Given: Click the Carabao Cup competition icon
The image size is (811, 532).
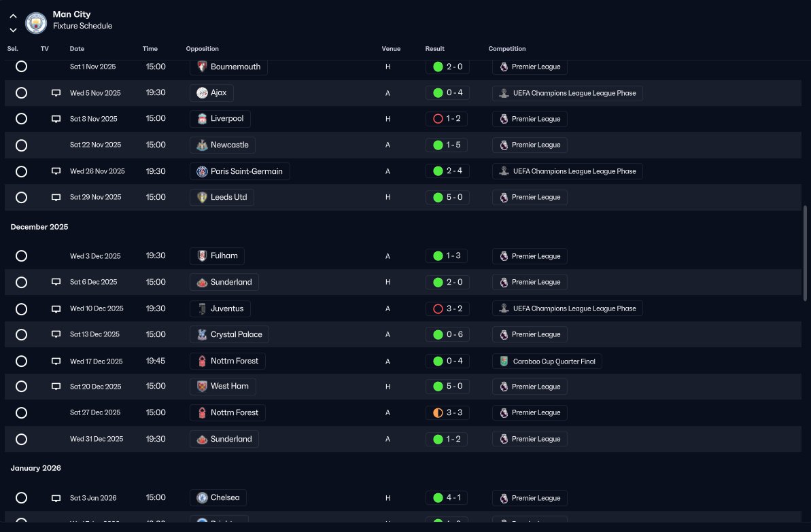Looking at the screenshot, I should [x=504, y=361].
